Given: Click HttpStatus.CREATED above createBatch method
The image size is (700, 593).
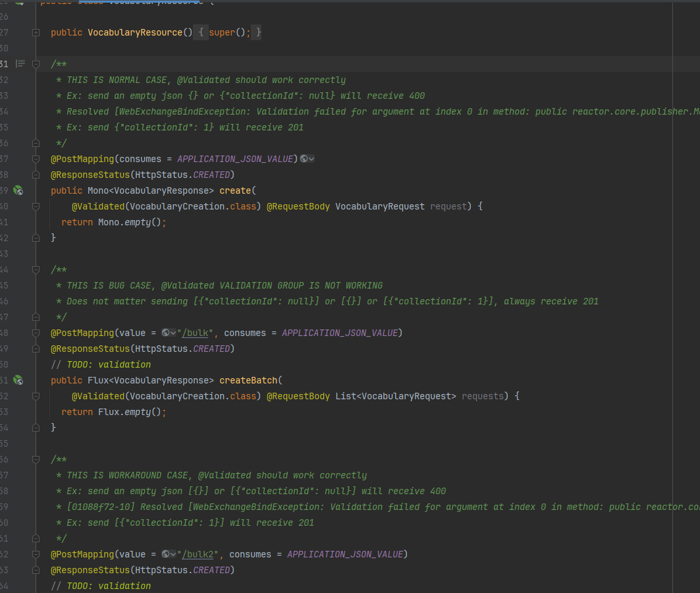Looking at the screenshot, I should [182, 349].
